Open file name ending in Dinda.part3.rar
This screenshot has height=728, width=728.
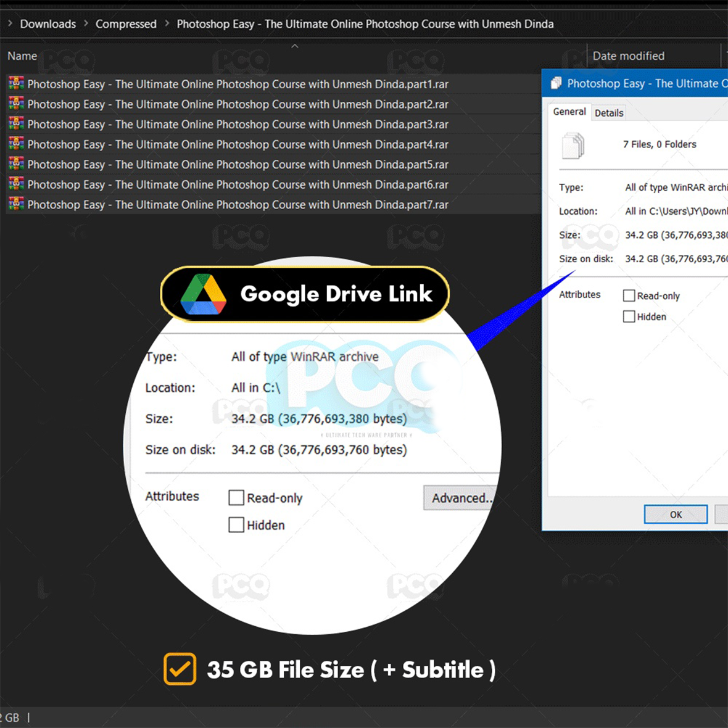[238, 125]
